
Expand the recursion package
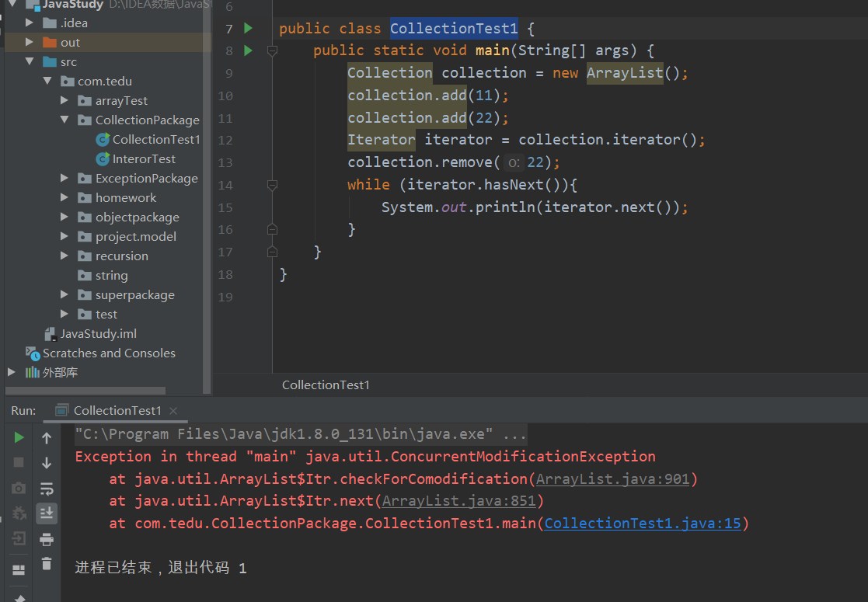(64, 256)
